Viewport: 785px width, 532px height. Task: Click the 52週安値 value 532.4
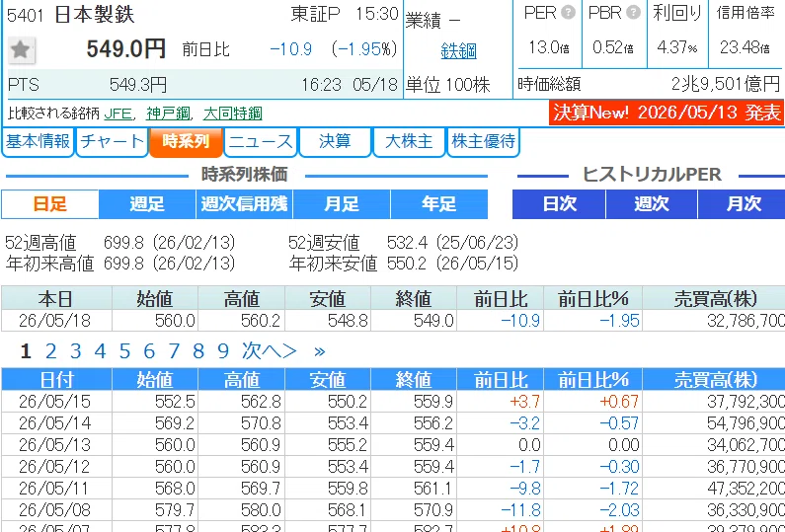tap(408, 243)
